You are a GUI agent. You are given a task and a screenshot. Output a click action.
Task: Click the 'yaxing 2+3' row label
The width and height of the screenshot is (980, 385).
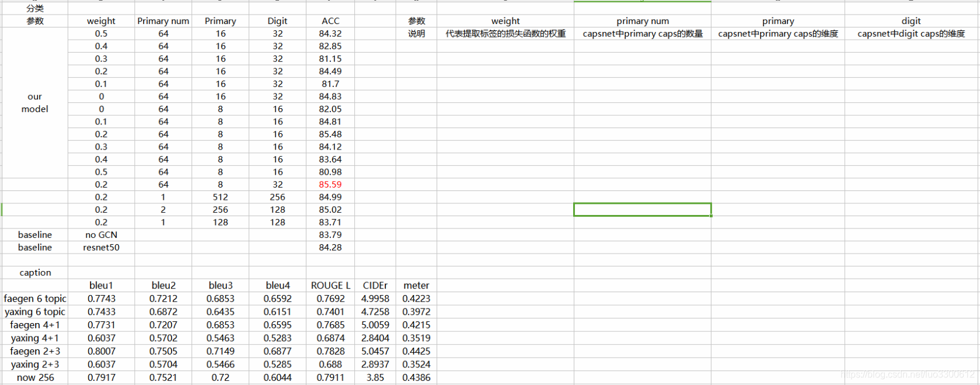pos(35,365)
